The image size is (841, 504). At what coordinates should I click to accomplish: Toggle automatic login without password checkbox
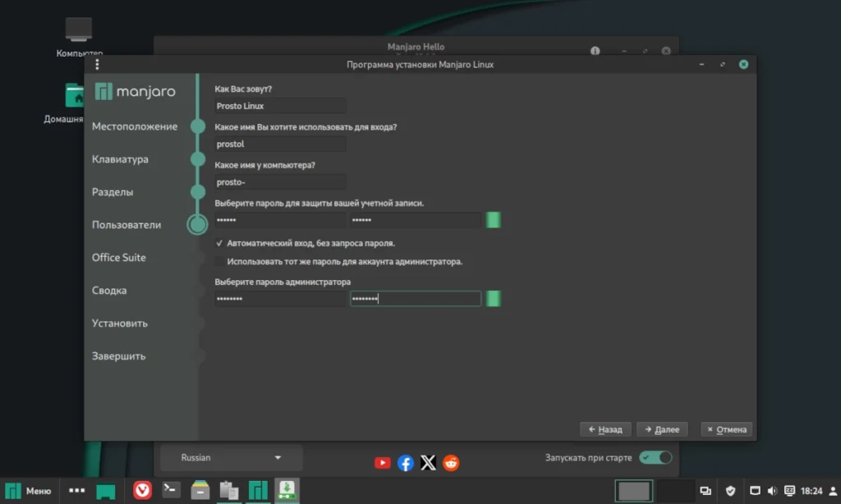219,243
